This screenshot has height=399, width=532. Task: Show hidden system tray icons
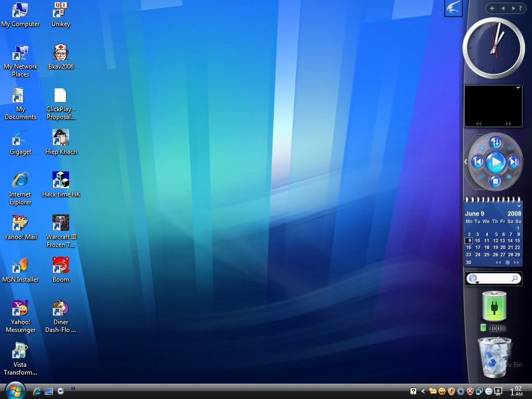tap(423, 391)
